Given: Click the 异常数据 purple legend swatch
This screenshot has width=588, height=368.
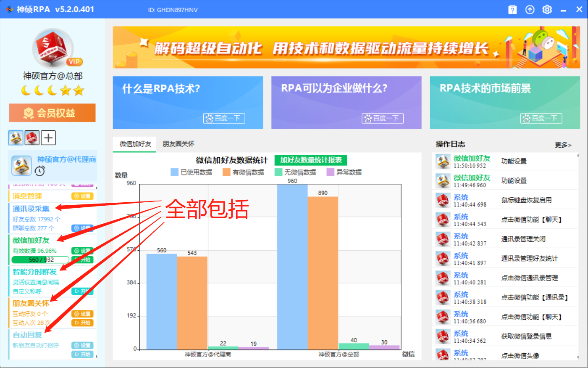Looking at the screenshot, I should click(x=331, y=172).
